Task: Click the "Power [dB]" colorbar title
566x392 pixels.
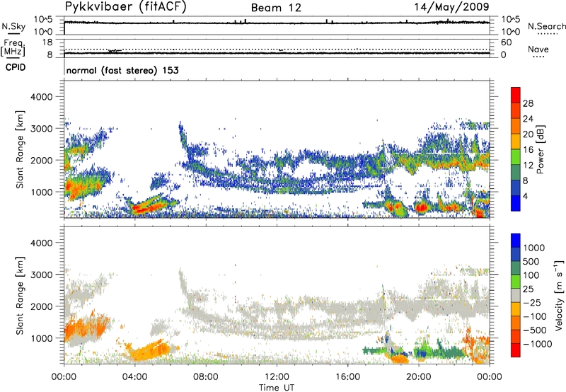Action: pyautogui.click(x=541, y=149)
